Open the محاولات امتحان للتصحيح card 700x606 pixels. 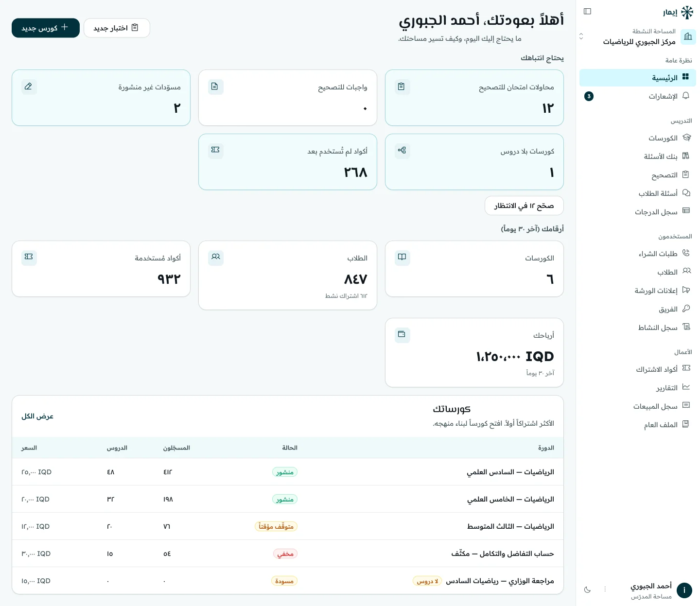click(474, 98)
